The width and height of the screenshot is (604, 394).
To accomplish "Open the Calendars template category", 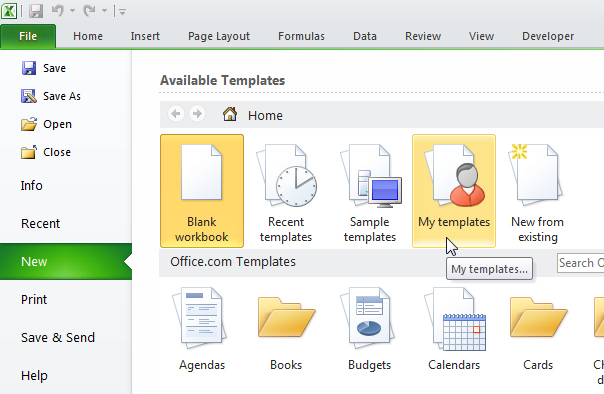I will [x=454, y=330].
